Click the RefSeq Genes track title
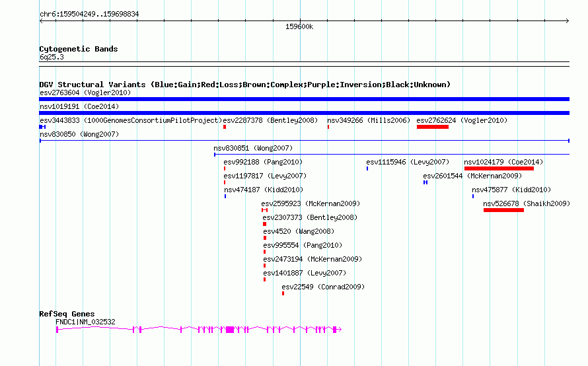The image size is (588, 366). pos(67,314)
